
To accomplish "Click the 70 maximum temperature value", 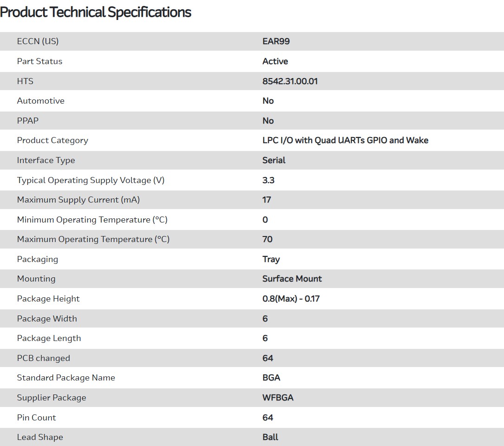I will 268,239.
